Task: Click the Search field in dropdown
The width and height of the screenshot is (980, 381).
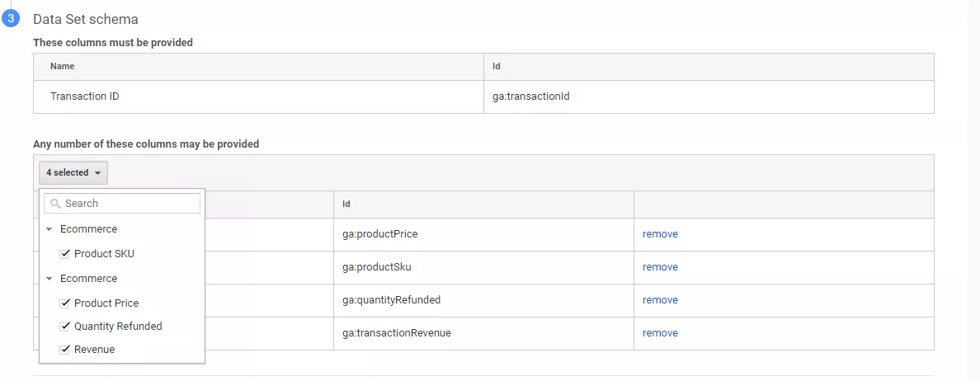Action: pyautogui.click(x=122, y=203)
